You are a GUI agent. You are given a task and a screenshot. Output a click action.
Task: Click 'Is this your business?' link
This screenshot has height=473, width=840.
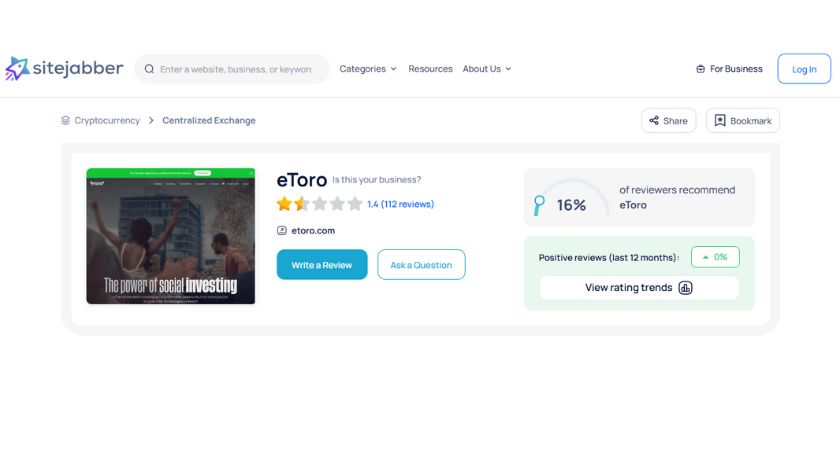coord(377,179)
